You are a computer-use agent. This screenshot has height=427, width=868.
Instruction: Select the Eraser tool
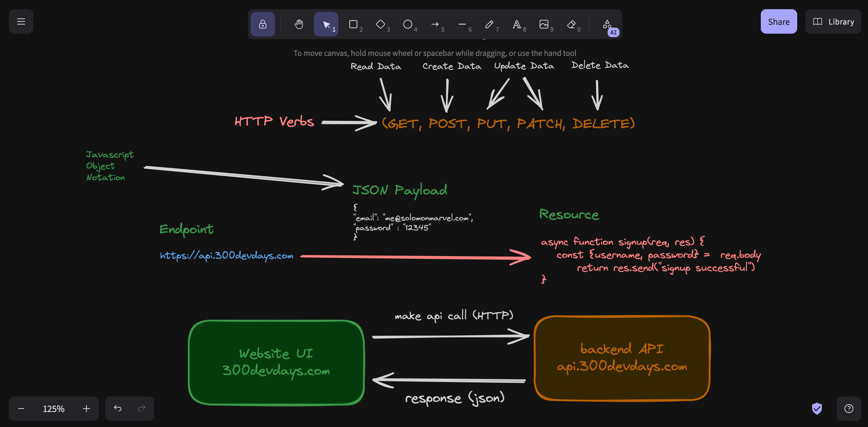click(571, 24)
